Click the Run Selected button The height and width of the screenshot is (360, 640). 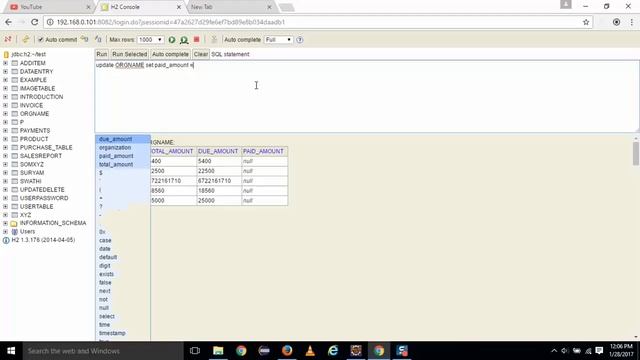pyautogui.click(x=129, y=54)
